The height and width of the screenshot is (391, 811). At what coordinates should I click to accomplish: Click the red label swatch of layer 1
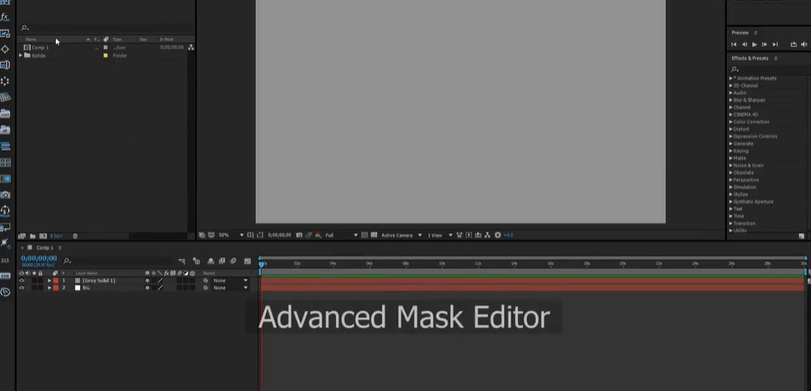56,281
